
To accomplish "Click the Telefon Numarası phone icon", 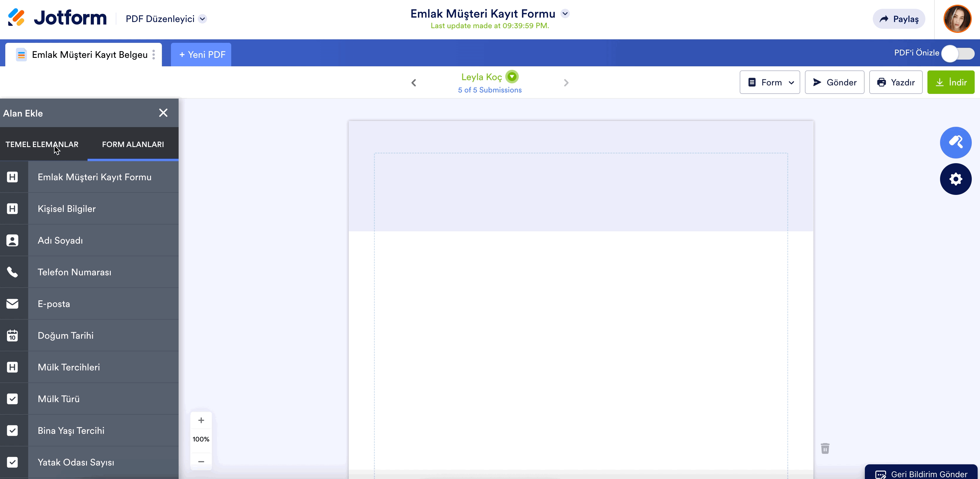I will pyautogui.click(x=13, y=272).
